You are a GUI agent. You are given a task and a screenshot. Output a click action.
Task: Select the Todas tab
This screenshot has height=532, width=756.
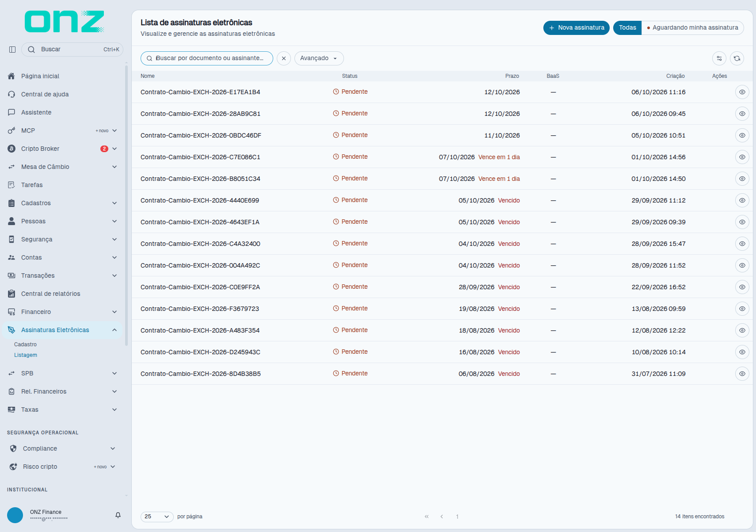pyautogui.click(x=627, y=27)
